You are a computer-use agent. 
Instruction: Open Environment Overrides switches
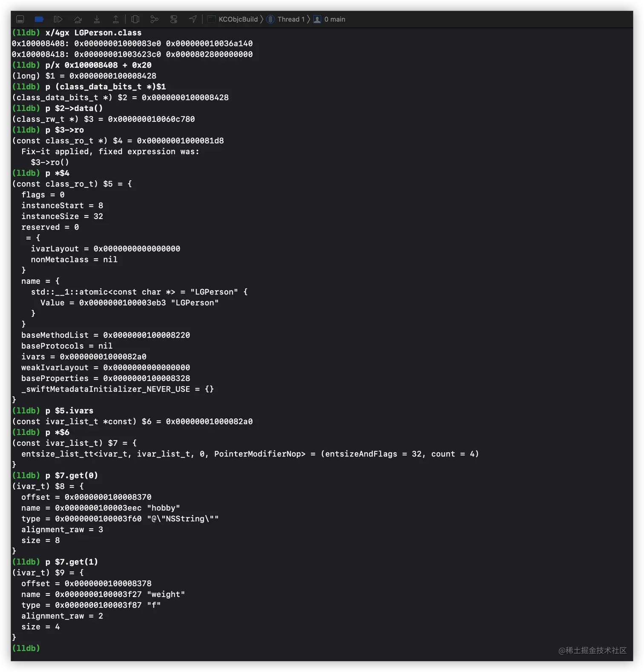click(173, 19)
